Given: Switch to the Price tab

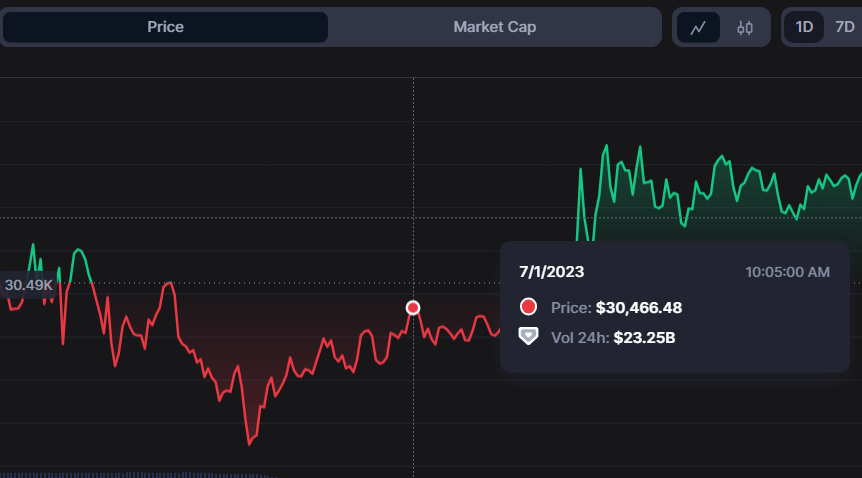Looking at the screenshot, I should (165, 27).
